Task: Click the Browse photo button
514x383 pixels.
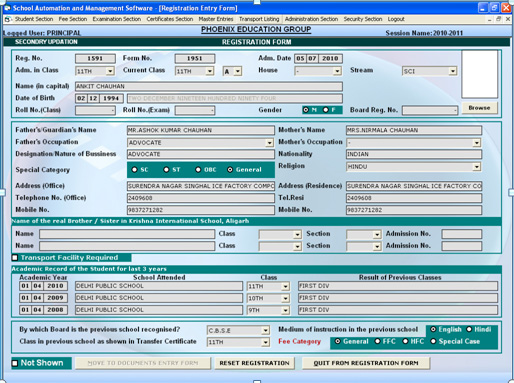Action: [479, 108]
